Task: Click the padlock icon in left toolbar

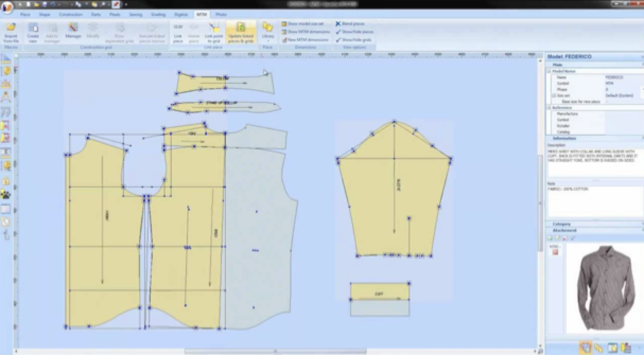Action: [x=6, y=181]
